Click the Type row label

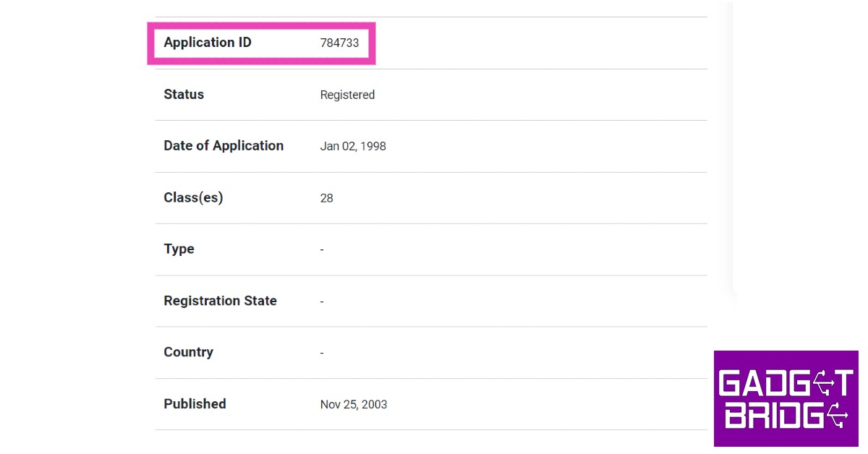pos(179,249)
